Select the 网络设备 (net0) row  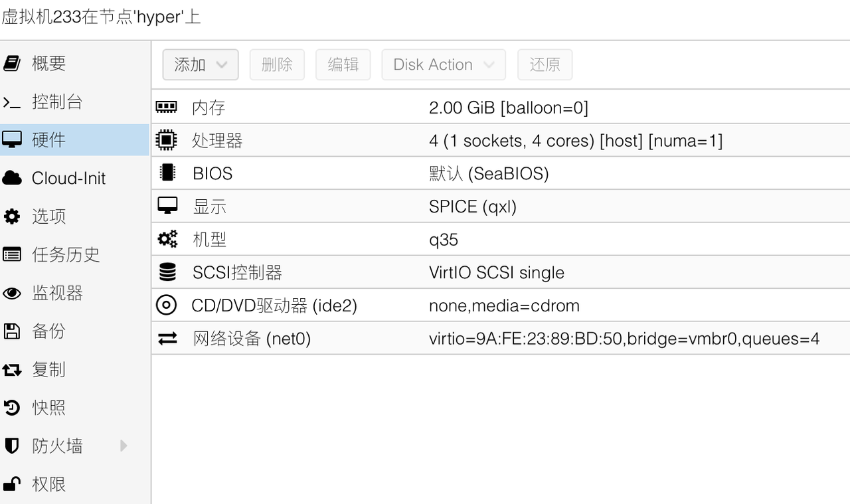click(501, 339)
